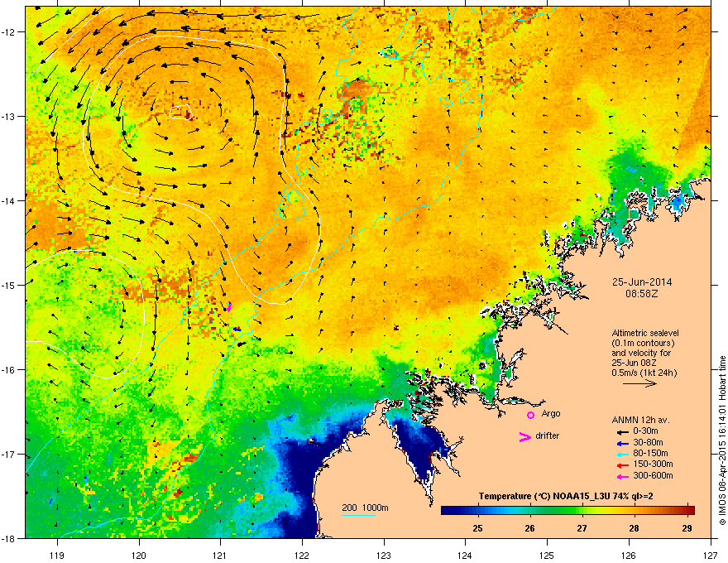Click the latitude axis label -17
This screenshot has width=728, height=563.
click(x=9, y=454)
